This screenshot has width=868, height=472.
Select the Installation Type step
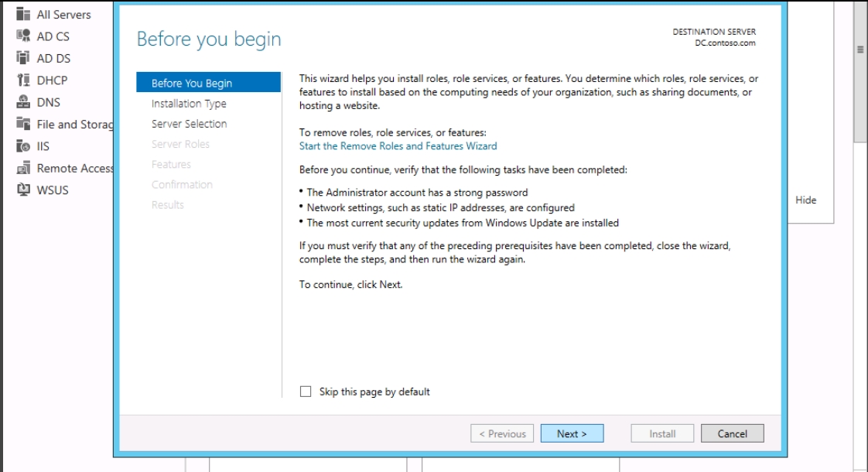(x=189, y=104)
